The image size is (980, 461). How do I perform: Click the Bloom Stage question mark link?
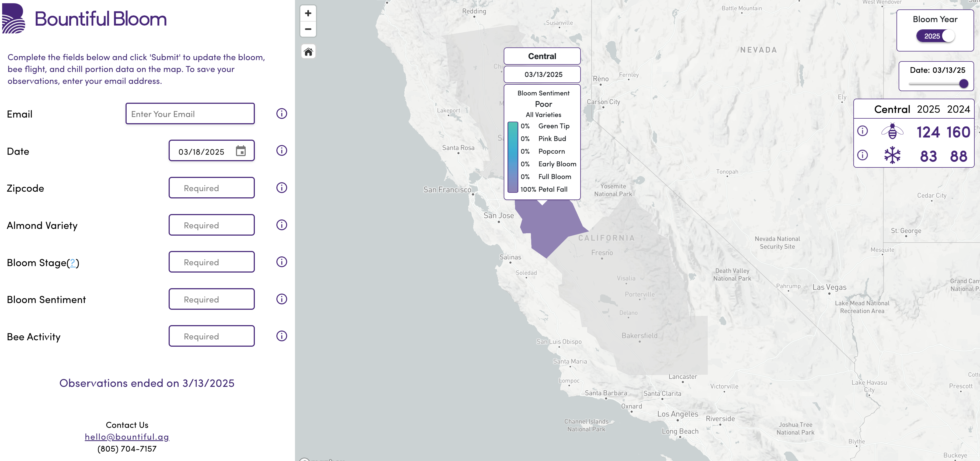click(x=73, y=263)
